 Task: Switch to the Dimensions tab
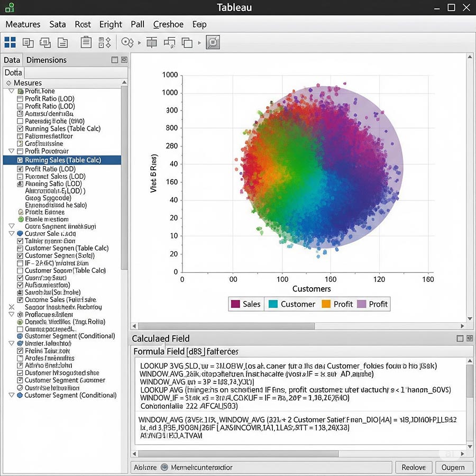47,60
